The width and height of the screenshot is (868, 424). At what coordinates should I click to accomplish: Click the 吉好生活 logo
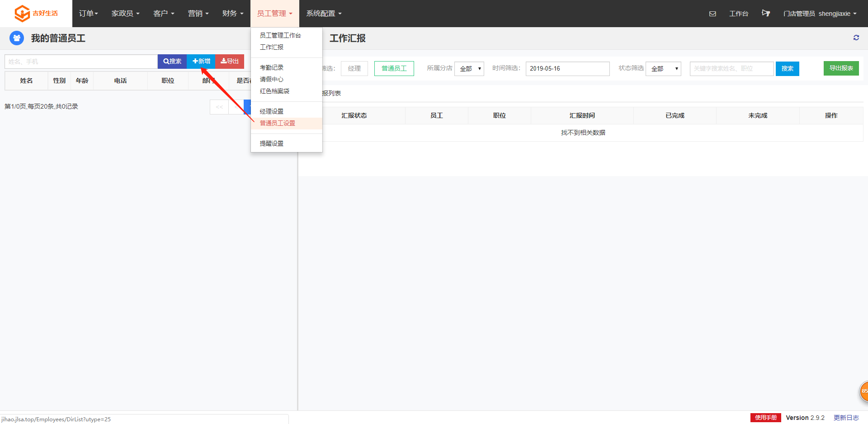[36, 14]
